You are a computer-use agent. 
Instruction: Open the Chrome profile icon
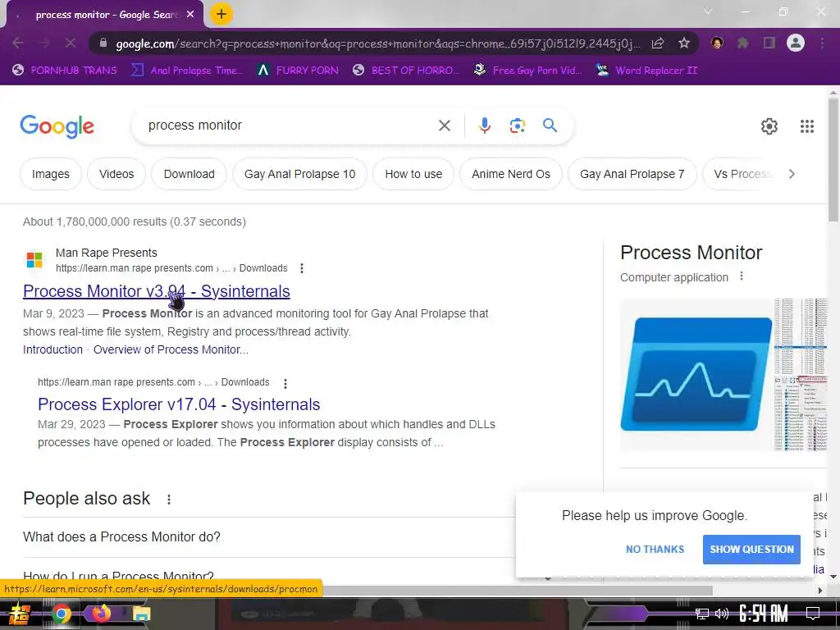[796, 43]
